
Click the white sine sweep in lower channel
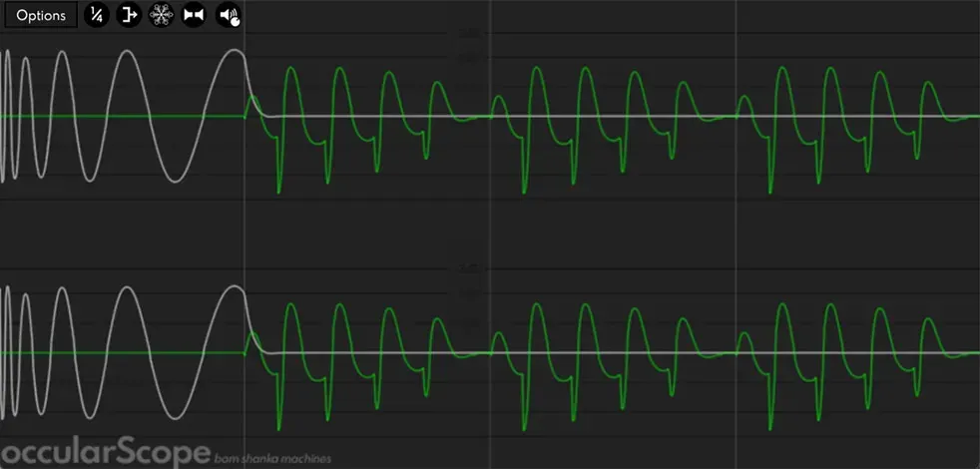[x=125, y=352]
